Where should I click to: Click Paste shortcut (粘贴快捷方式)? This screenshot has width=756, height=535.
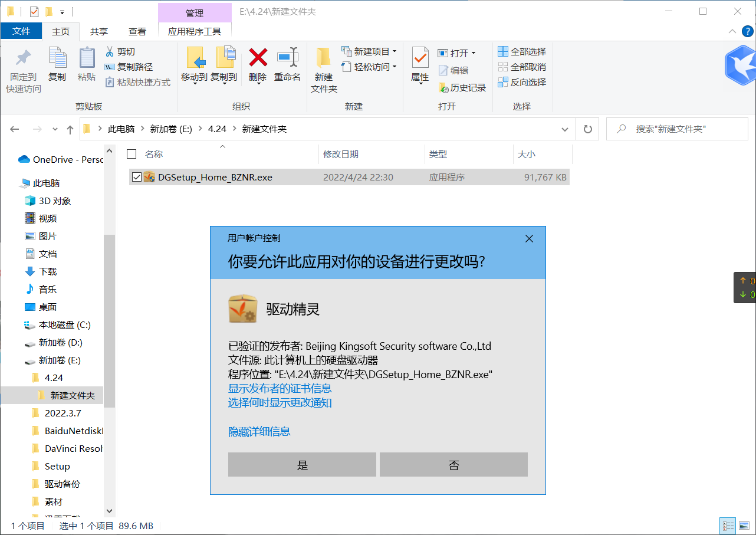click(x=137, y=83)
